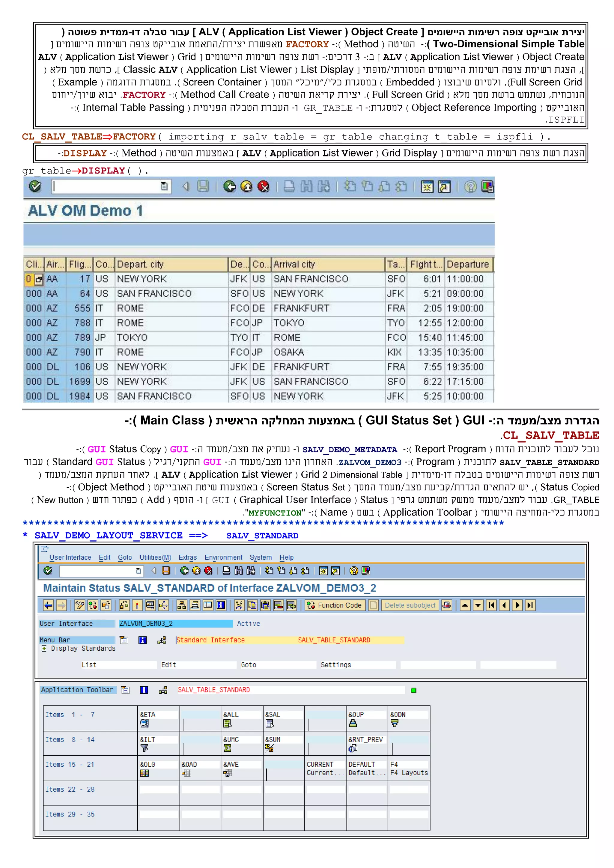Click the &SUM total icon in application toolbar
The width and height of the screenshot is (614, 868).
[269, 748]
